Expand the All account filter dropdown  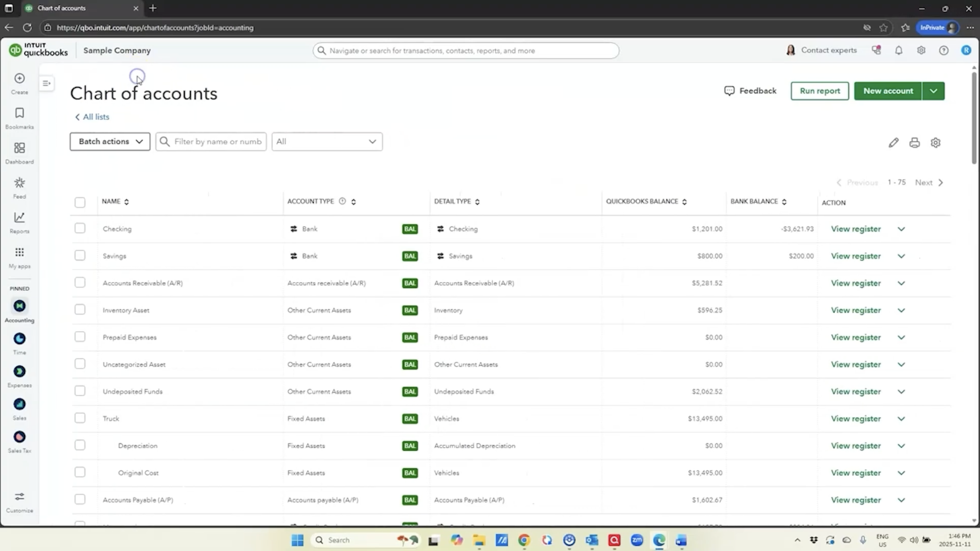pos(327,142)
